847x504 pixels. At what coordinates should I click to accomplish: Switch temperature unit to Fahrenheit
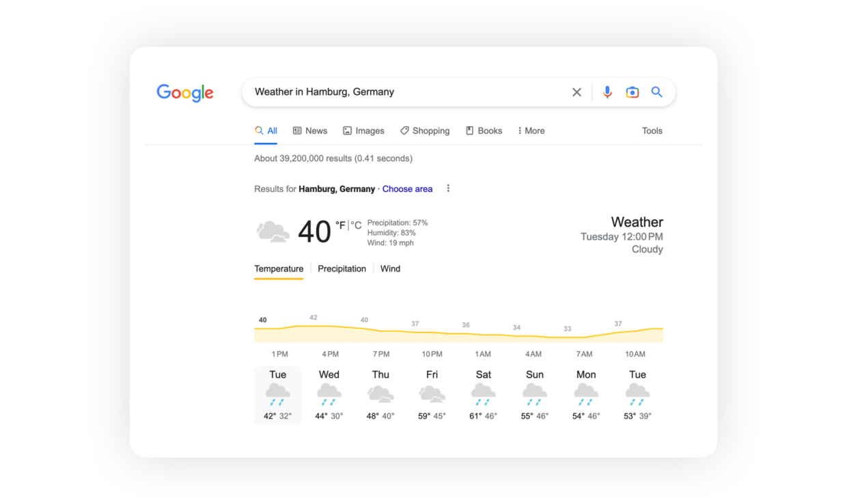[340, 225]
